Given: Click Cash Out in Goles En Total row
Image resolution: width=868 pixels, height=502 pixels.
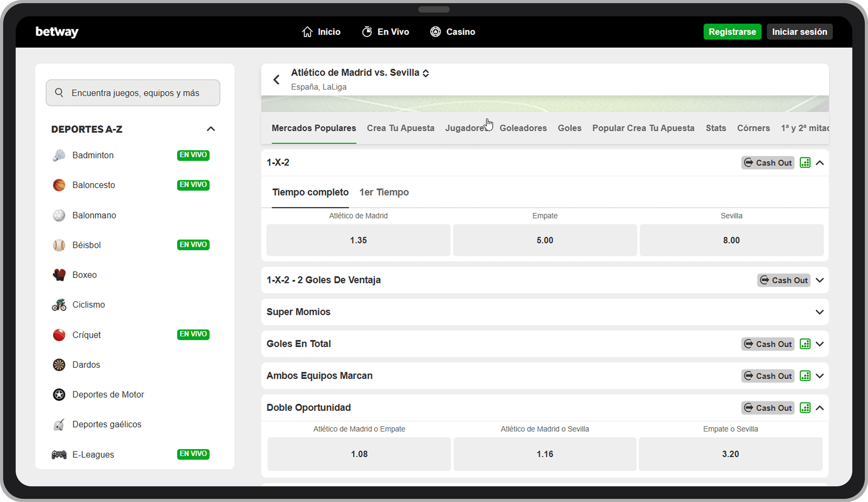Looking at the screenshot, I should (768, 344).
